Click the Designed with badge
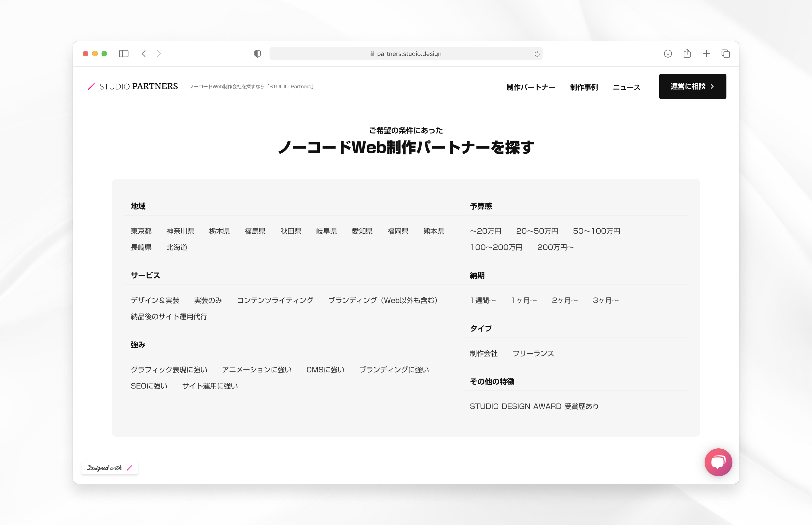The width and height of the screenshot is (812, 525). (x=109, y=468)
